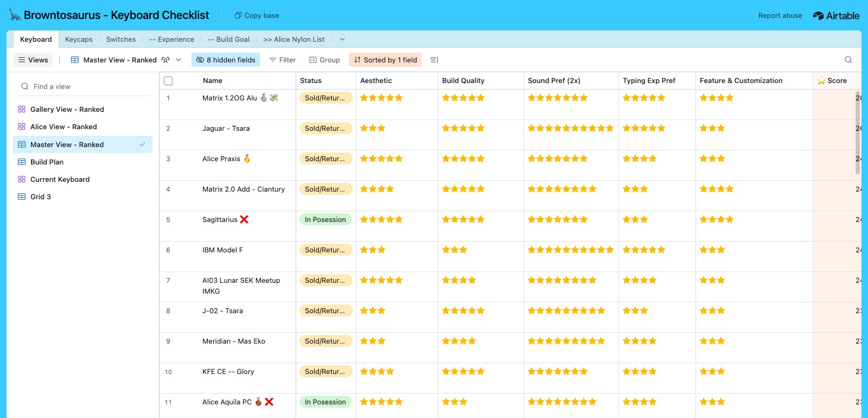Viewport: 868px width, 418px height.
Task: Switch to the -- Experience tab
Action: (171, 39)
